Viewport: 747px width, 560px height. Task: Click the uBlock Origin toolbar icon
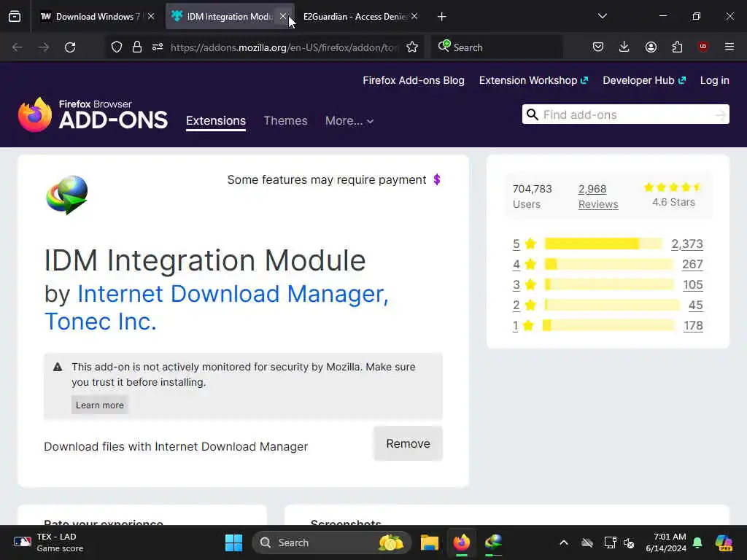click(x=703, y=47)
